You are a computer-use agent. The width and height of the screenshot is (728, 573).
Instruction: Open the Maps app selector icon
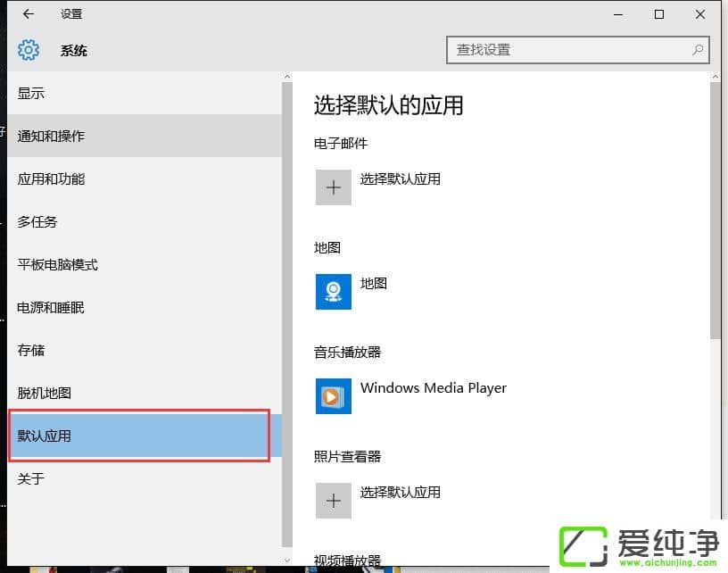(333, 293)
